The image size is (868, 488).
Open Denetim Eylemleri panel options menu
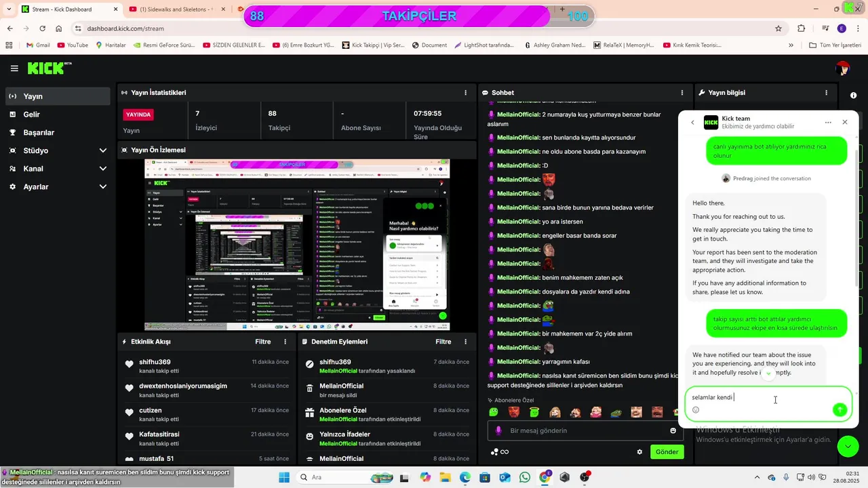click(x=465, y=342)
